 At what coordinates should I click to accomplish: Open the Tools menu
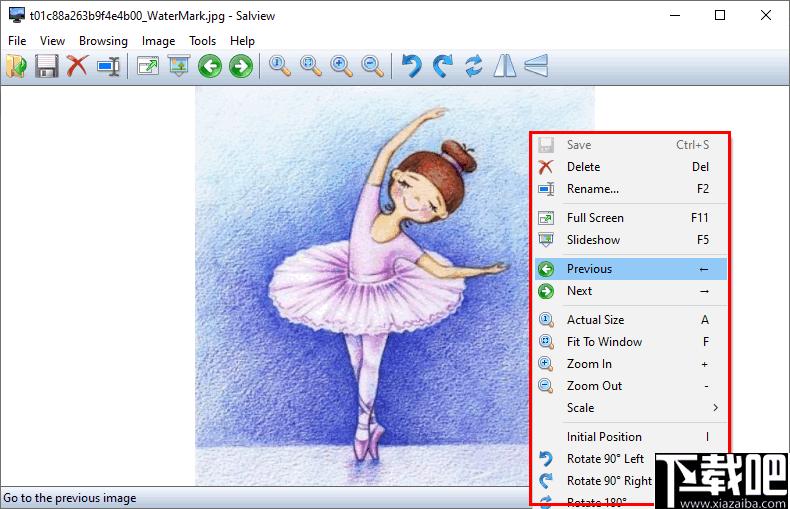(203, 41)
